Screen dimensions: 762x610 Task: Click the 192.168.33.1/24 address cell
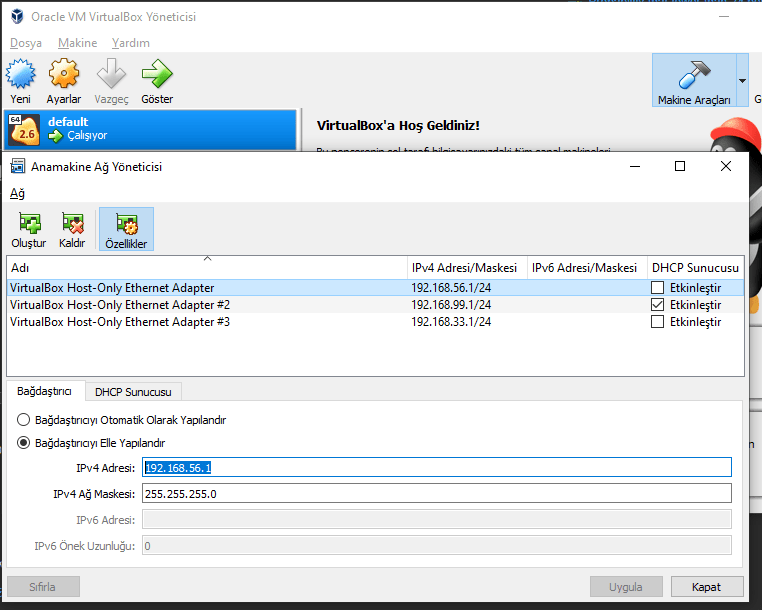point(451,322)
